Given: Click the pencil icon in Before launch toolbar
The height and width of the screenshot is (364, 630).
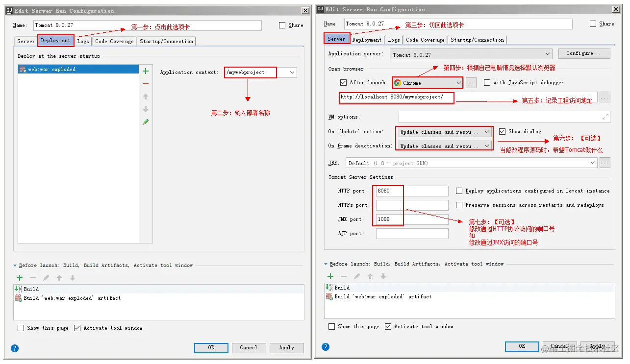Looking at the screenshot, I should click(x=45, y=277).
